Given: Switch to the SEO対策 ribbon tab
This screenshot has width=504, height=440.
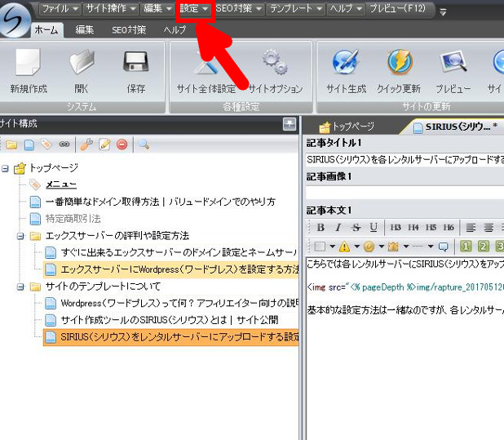Looking at the screenshot, I should (129, 30).
